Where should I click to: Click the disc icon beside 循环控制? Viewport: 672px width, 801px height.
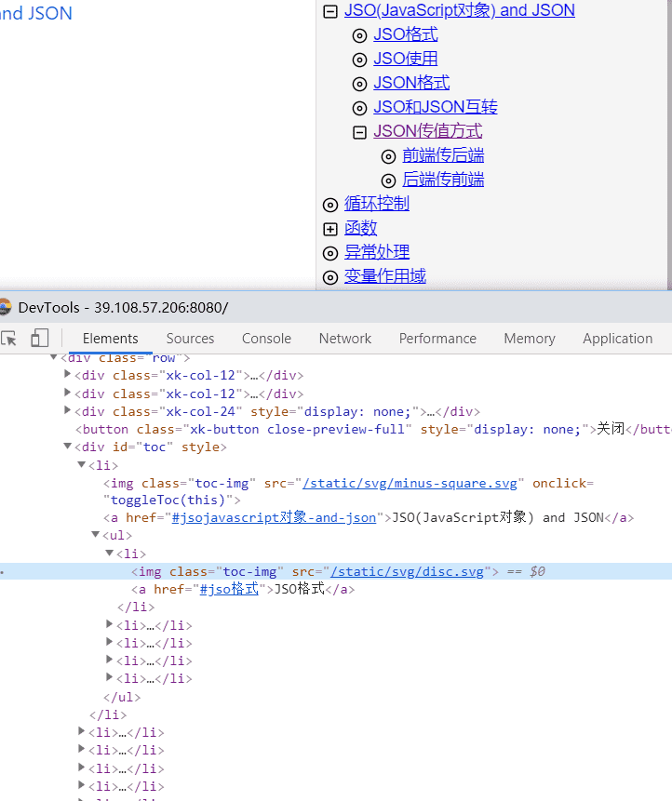coord(329,205)
